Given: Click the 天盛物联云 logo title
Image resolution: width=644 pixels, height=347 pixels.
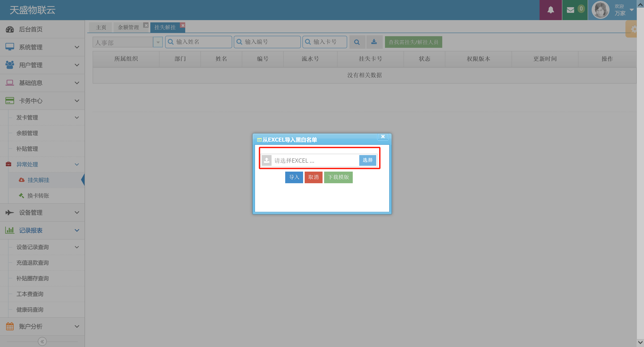Looking at the screenshot, I should pyautogui.click(x=32, y=10).
